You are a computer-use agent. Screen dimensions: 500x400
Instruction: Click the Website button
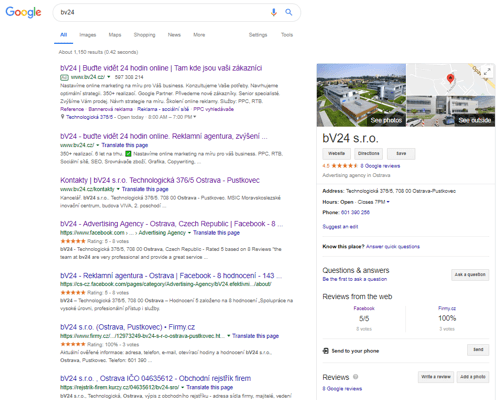click(x=336, y=154)
